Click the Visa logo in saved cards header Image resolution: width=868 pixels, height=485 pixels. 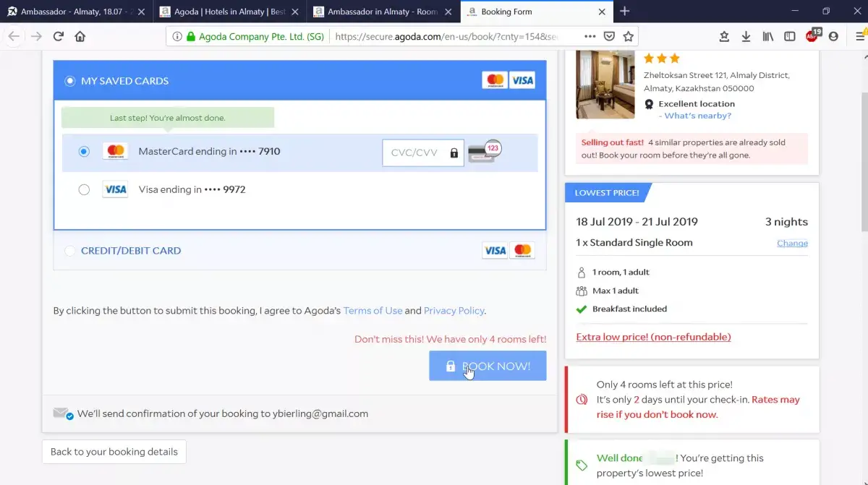[522, 80]
